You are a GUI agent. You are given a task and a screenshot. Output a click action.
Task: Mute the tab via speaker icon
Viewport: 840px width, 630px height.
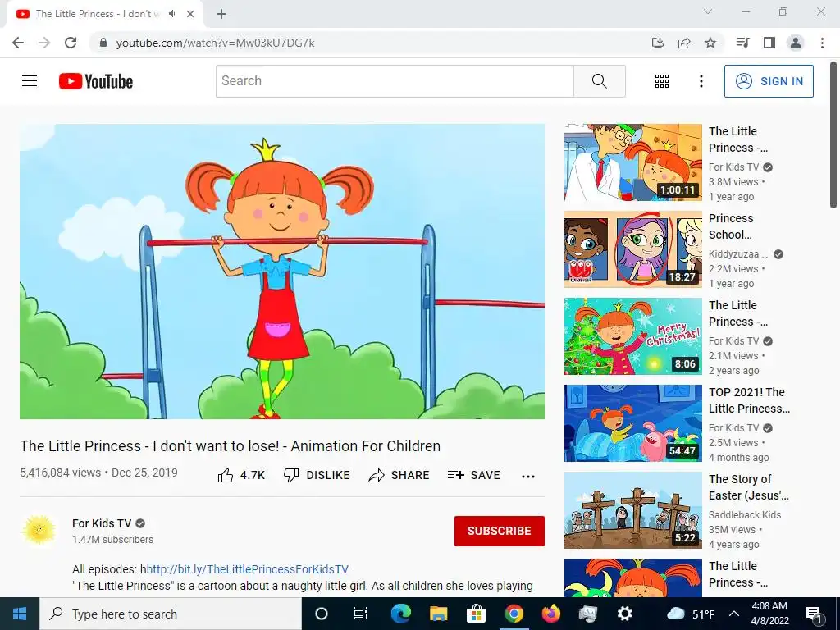click(x=172, y=14)
